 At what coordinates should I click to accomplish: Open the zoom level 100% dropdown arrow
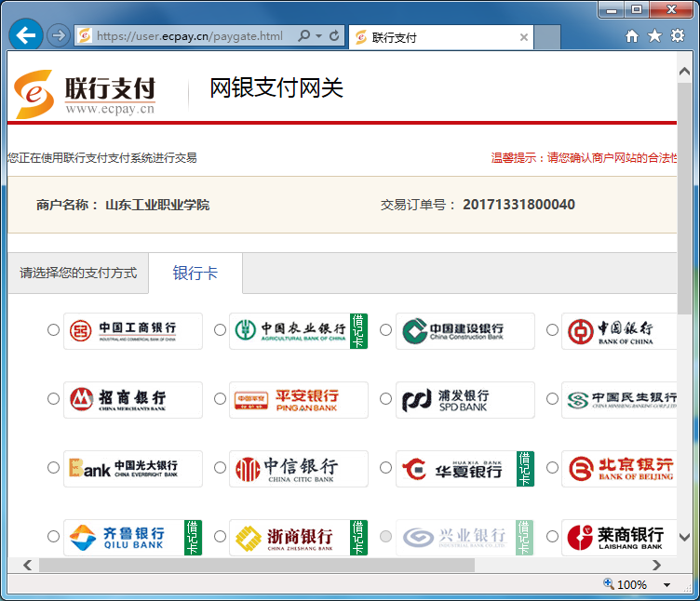coord(666,585)
